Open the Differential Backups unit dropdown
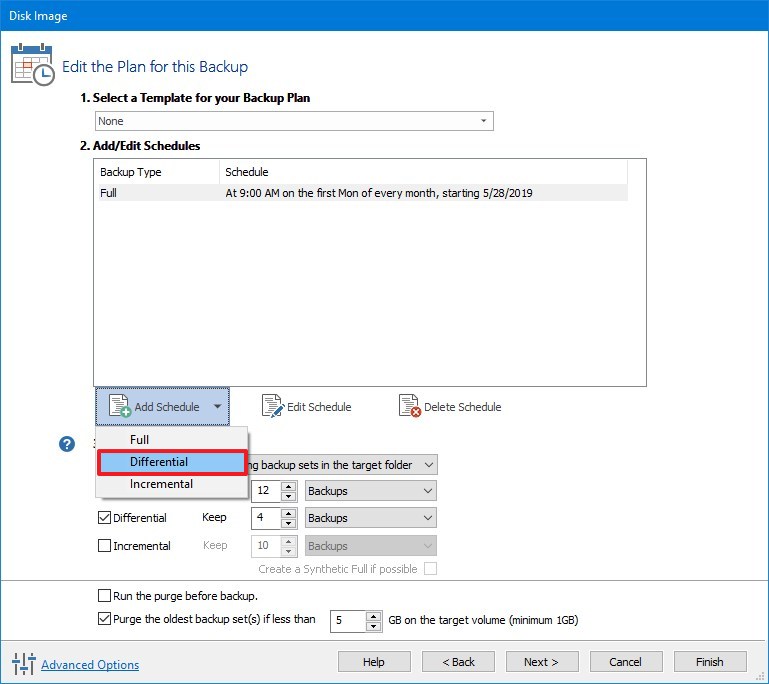 (x=371, y=518)
